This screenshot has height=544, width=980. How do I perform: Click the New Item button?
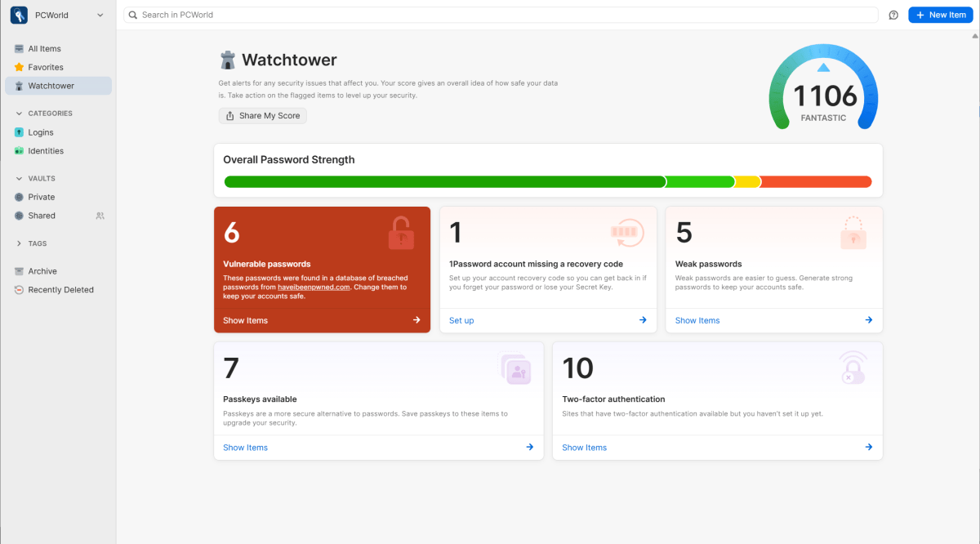click(940, 15)
